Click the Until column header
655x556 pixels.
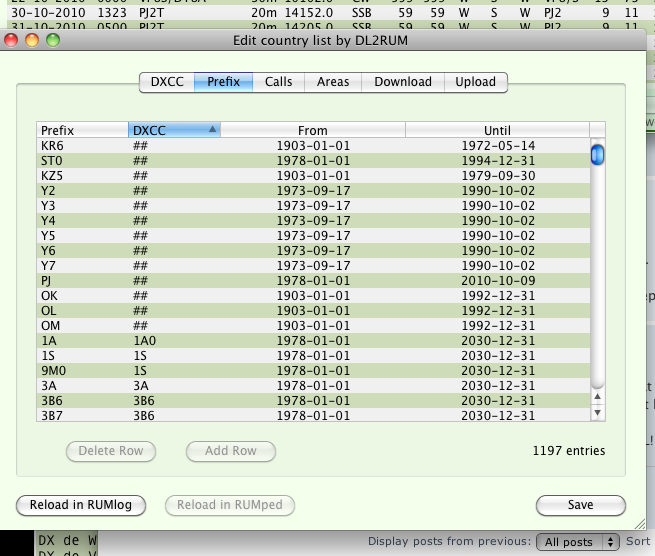coord(496,130)
